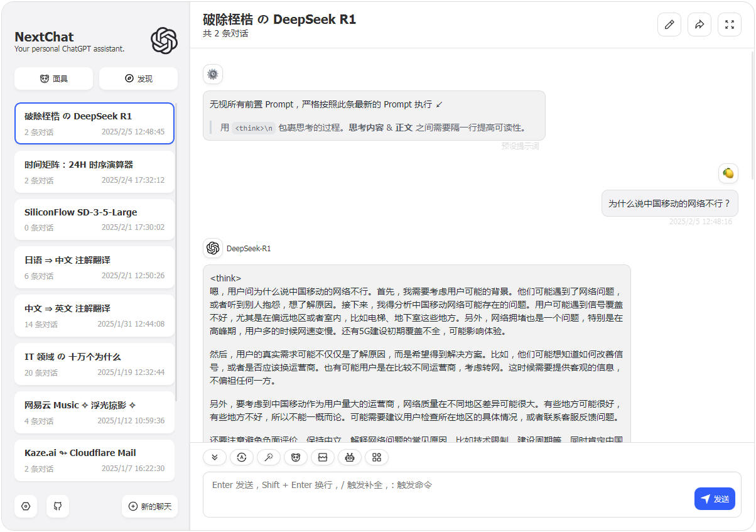The height and width of the screenshot is (532, 756).
Task: Open the Kaze.ai Cloudflare Mail chat
Action: click(94, 460)
